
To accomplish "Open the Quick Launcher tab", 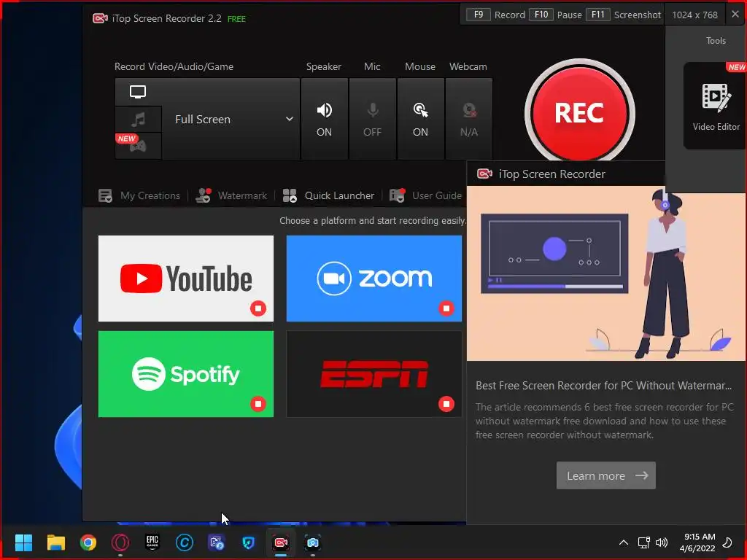I will tap(328, 195).
